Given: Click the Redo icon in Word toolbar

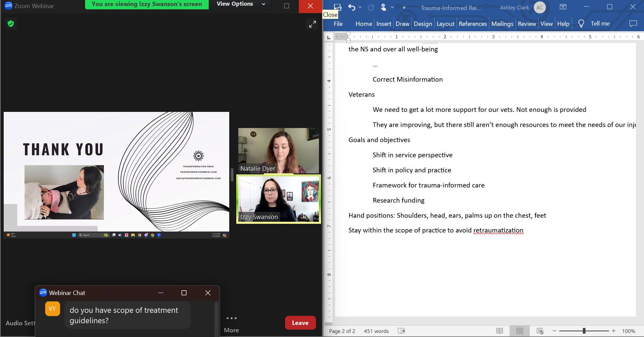Looking at the screenshot, I should point(371,7).
